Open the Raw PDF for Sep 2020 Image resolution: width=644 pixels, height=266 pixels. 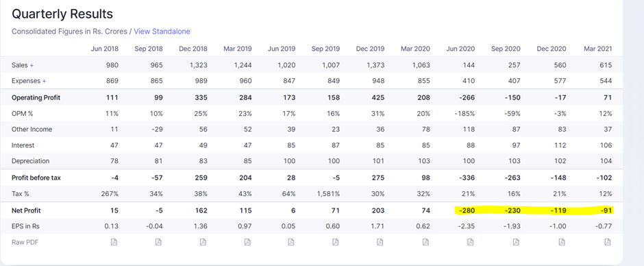[x=517, y=242]
